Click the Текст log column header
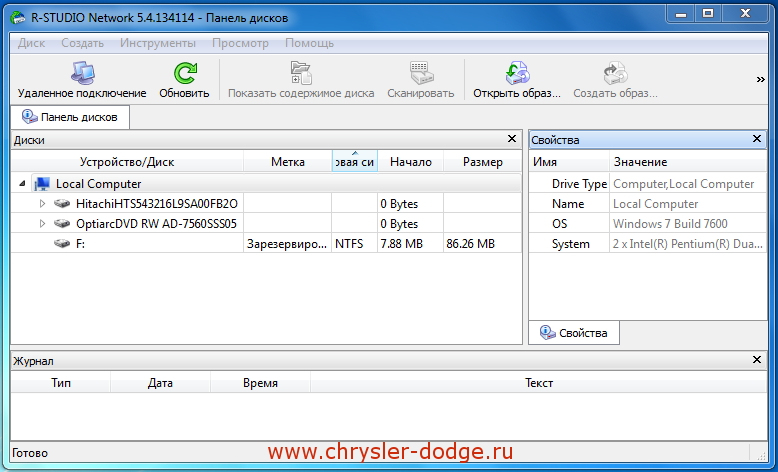 coord(539,383)
